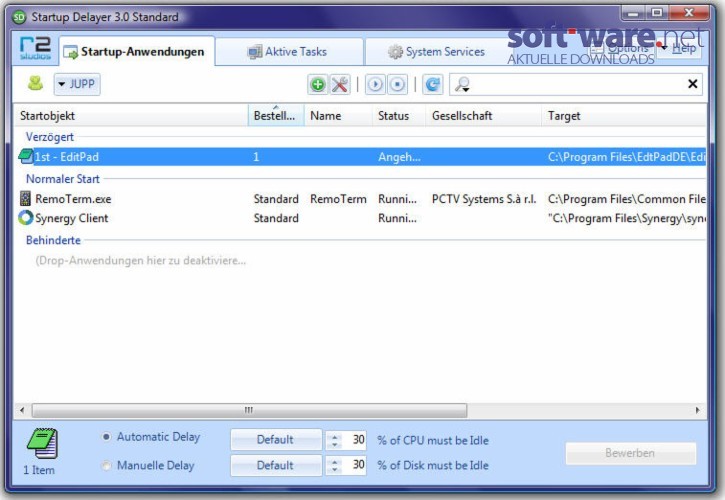The width and height of the screenshot is (725, 500).
Task: Click the green notepad item icon
Action: [x=42, y=444]
